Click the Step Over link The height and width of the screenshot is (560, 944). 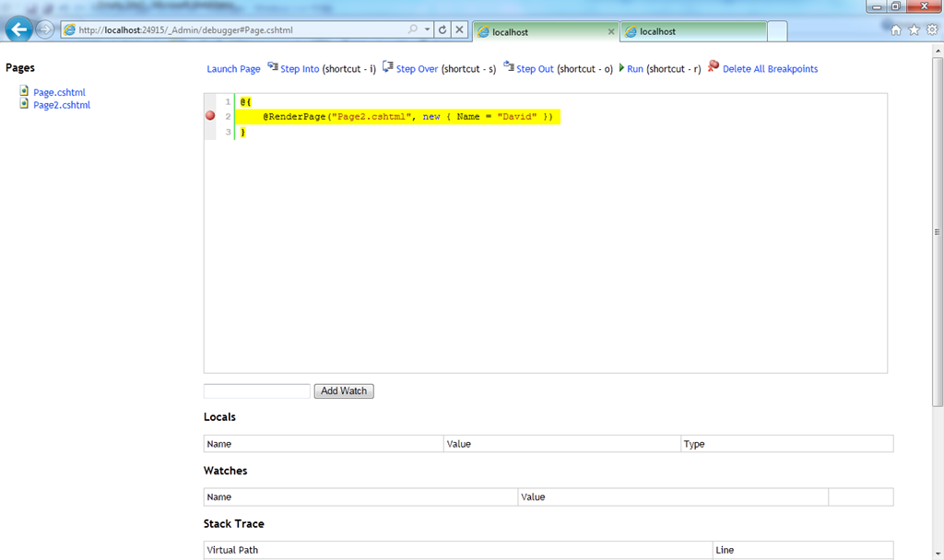(417, 68)
